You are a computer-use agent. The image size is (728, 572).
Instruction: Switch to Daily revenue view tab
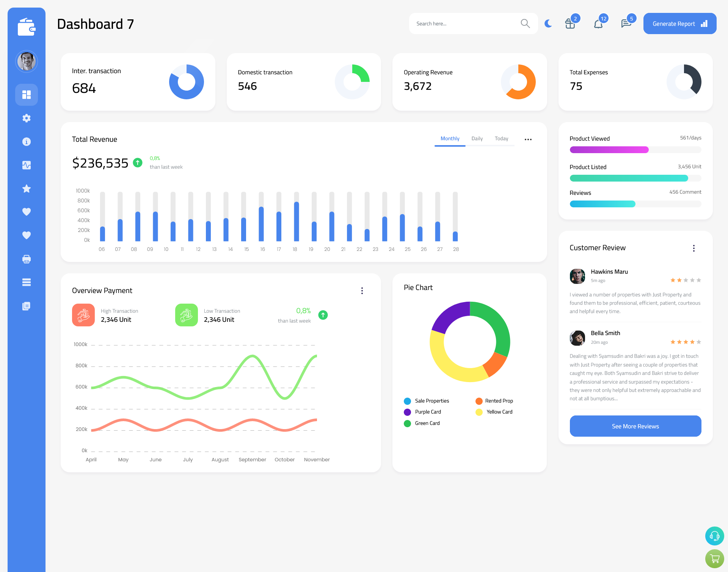click(x=477, y=139)
